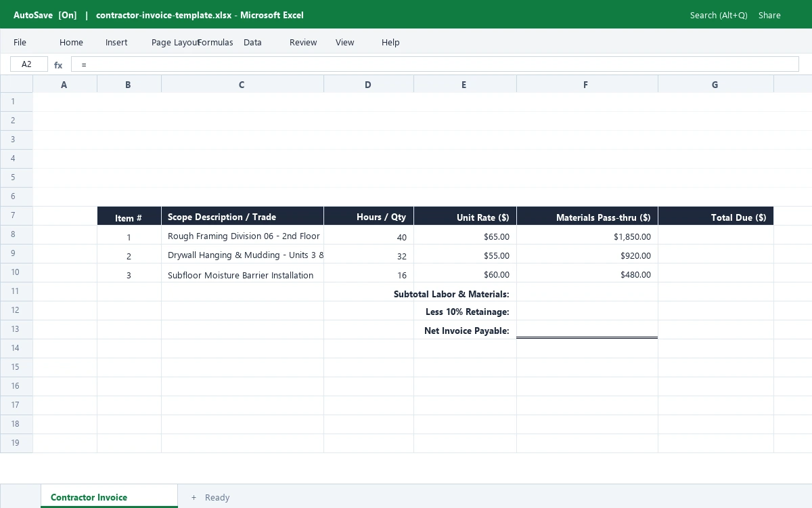Click the Share button
Screen dimensions: 812x508
click(769, 15)
